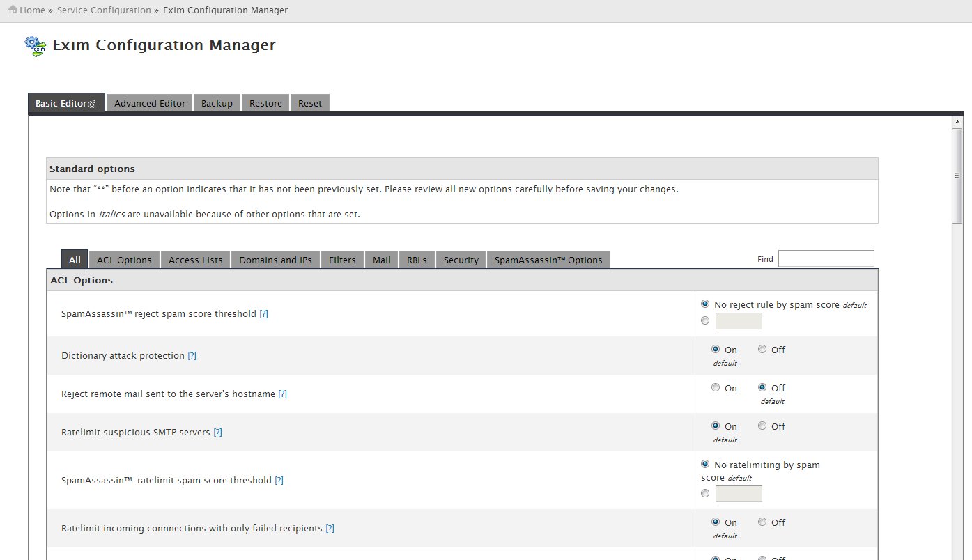Click 'Ratelimit incoming connnections with only failed recipients' label
Screen dimensions: 972x560
tap(192, 529)
